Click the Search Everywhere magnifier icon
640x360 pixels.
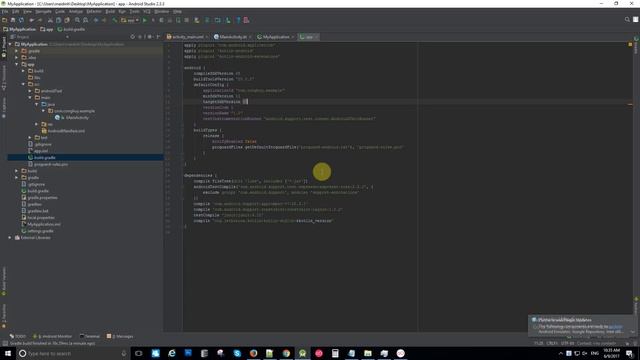(627, 19)
